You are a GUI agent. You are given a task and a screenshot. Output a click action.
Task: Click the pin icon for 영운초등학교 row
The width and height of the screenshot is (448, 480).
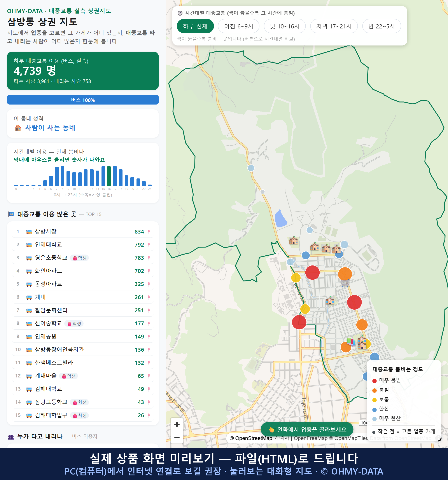(x=149, y=258)
